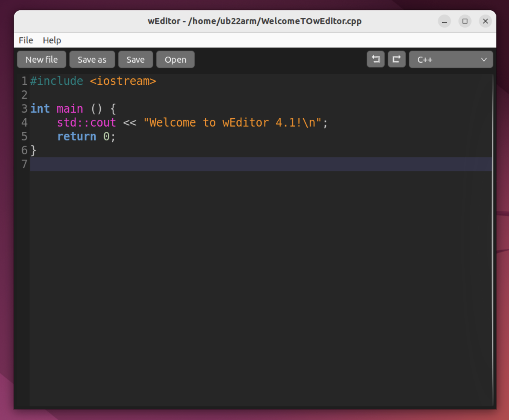The image size is (509, 420).
Task: Open the Help menu
Action: point(52,40)
